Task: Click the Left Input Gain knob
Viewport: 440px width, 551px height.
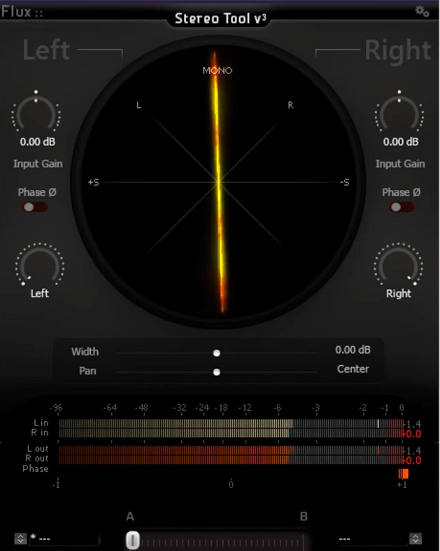Action: [x=36, y=112]
